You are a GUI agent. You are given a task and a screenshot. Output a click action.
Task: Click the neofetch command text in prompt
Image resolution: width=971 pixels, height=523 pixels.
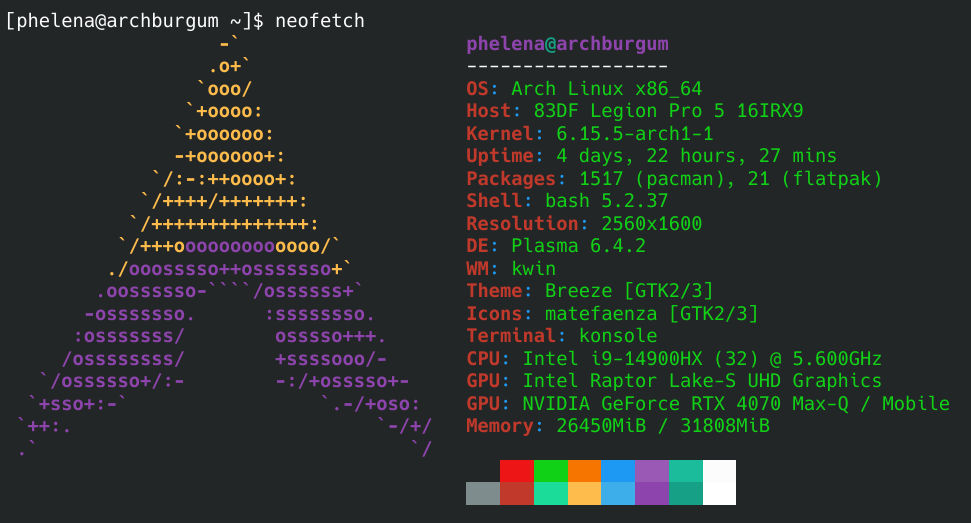[319, 20]
